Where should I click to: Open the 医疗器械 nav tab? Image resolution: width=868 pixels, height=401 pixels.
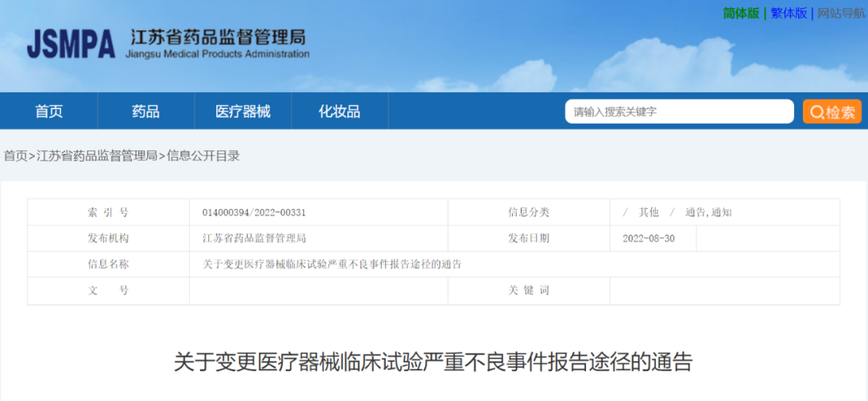243,112
